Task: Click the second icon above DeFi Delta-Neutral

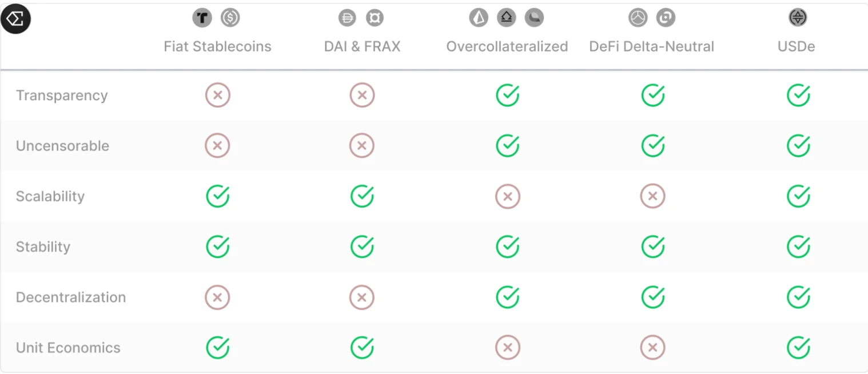Action: (666, 18)
